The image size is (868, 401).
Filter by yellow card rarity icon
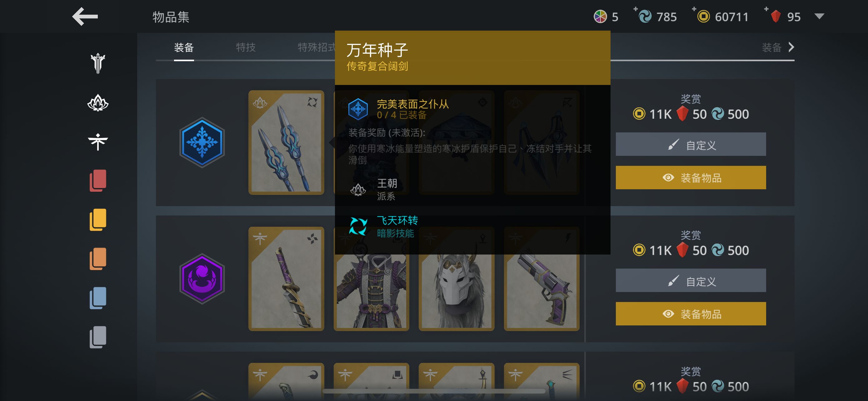click(98, 220)
